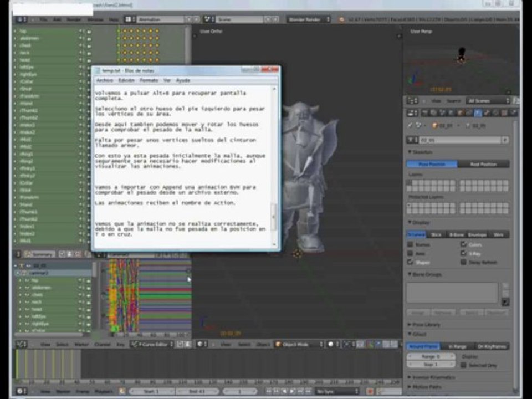Screen dimensions: 532x399
Task: Click the Bone properties tab icon
Action: coord(487,113)
